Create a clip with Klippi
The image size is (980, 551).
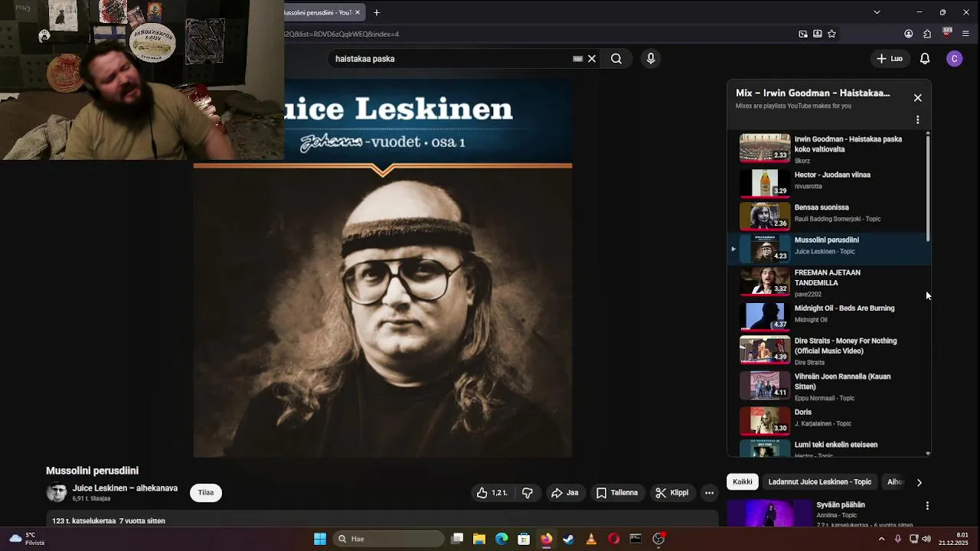point(671,493)
